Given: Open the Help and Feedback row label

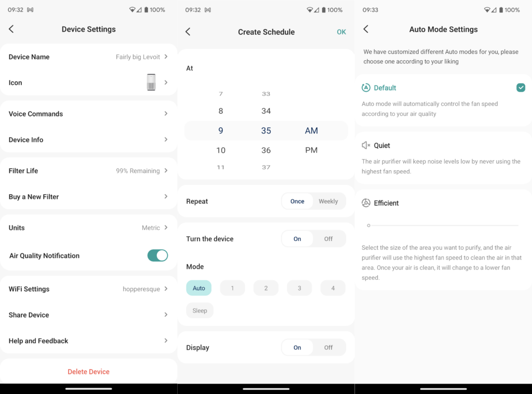Looking at the screenshot, I should point(38,341).
